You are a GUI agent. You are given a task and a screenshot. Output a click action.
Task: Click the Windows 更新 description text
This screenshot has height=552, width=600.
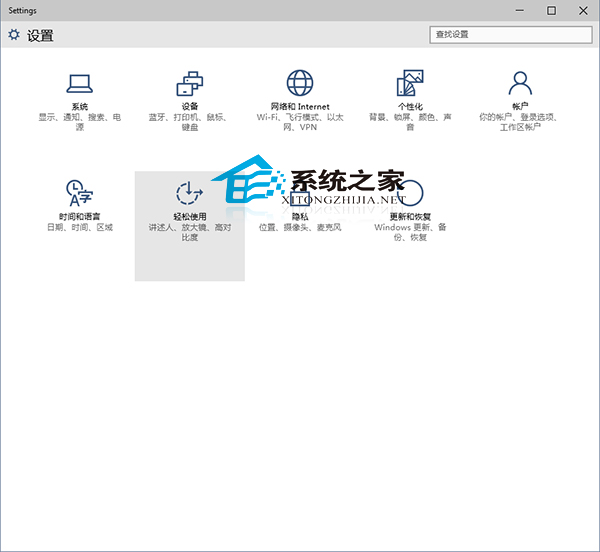[x=410, y=232]
